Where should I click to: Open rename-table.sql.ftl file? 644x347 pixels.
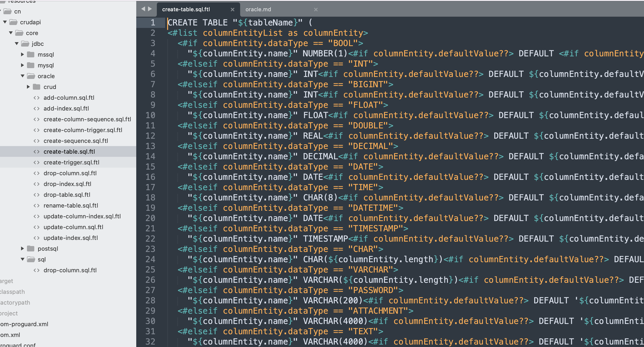(71, 206)
